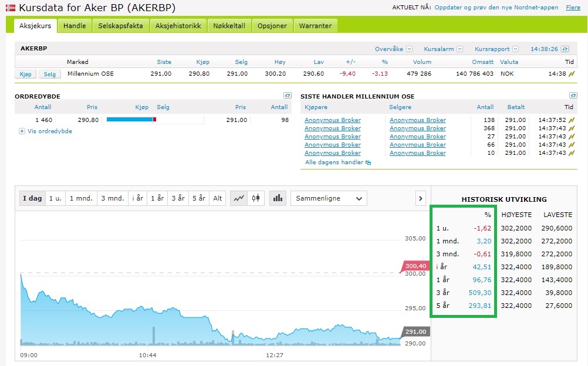
Task: Click the 291,00 current price tag on chart
Action: [x=415, y=331]
